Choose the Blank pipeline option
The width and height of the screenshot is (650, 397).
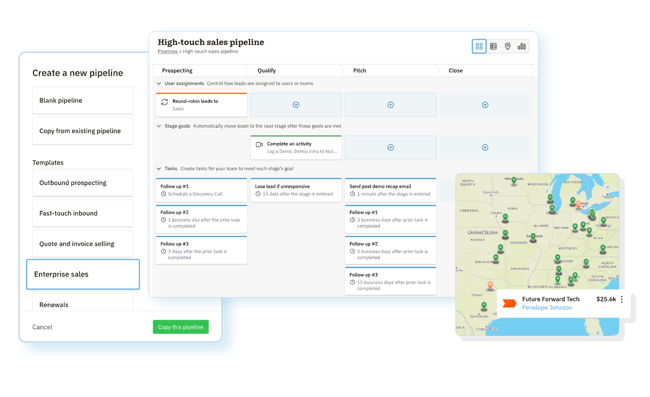tap(82, 100)
